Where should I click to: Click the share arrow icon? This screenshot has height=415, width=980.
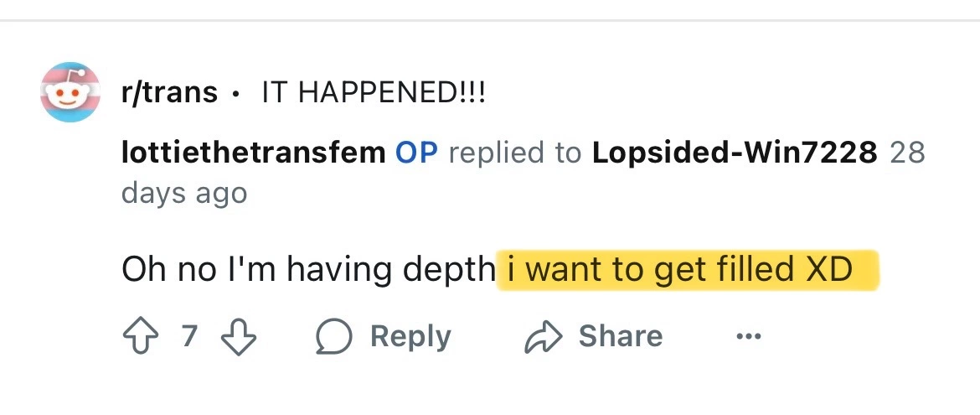(x=542, y=337)
